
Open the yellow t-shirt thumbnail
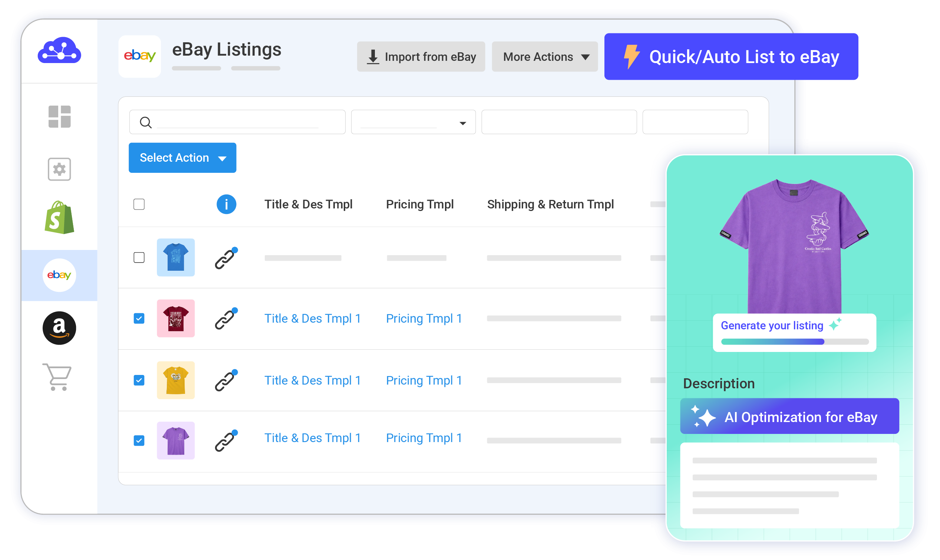(176, 381)
